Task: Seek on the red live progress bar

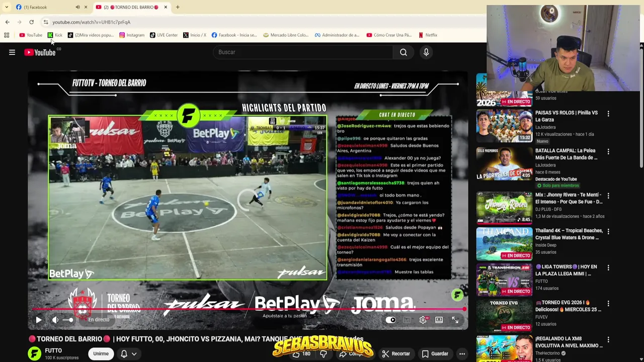Action: pyautogui.click(x=248, y=309)
